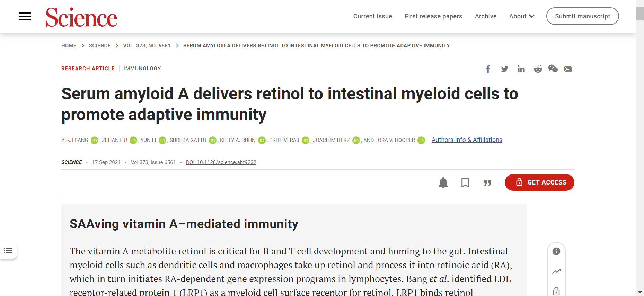Open the table of contents side panel
This screenshot has height=296, width=644.
8,250
